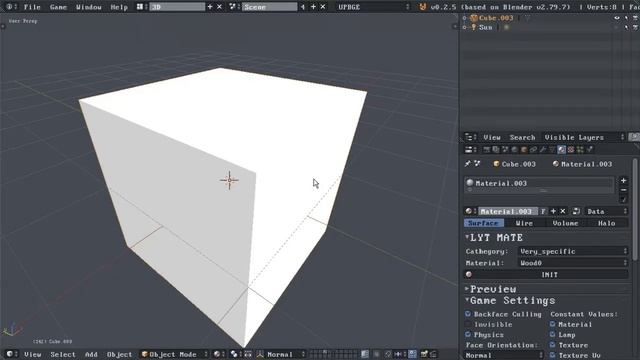Collapse the LYT MATE panel
The height and width of the screenshot is (360, 640).
[x=467, y=237]
